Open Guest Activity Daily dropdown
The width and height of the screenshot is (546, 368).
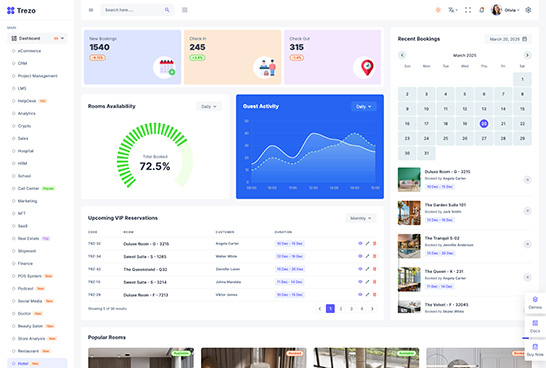364,107
